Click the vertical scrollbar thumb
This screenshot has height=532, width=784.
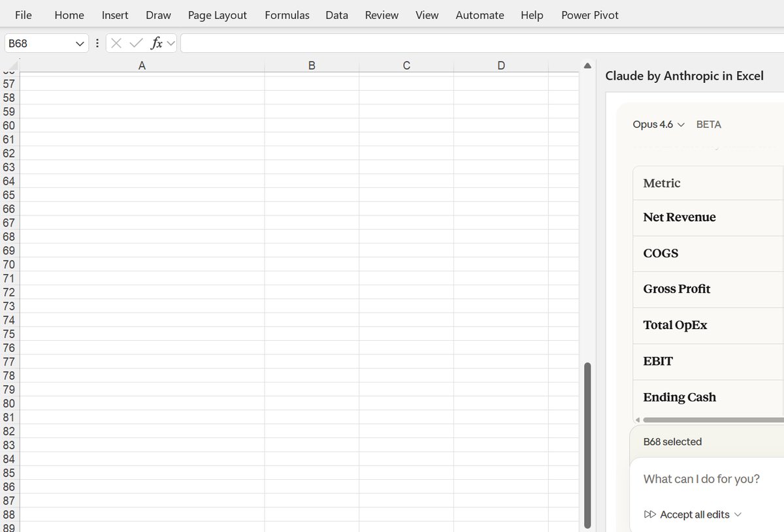coord(587,445)
